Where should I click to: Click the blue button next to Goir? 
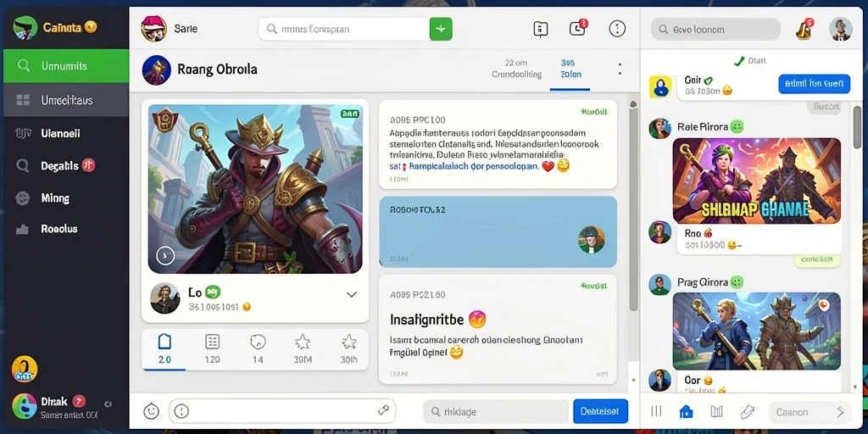(814, 84)
